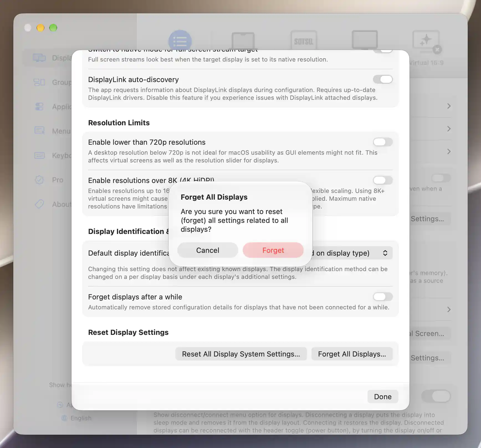
Task: Expand second chevron row in background window
Action: coord(449,129)
